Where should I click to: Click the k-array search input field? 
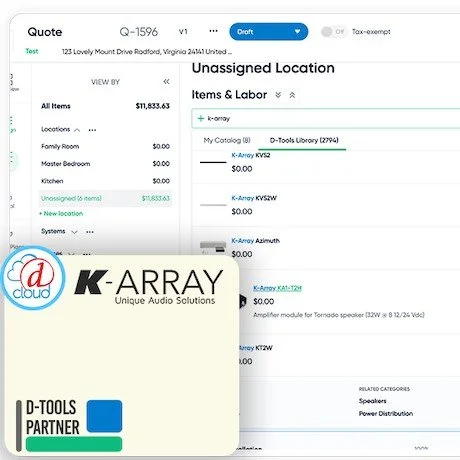(326, 118)
